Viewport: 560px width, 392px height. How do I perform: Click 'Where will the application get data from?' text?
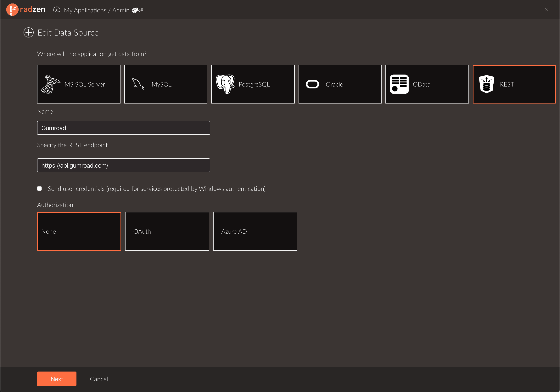pyautogui.click(x=92, y=54)
